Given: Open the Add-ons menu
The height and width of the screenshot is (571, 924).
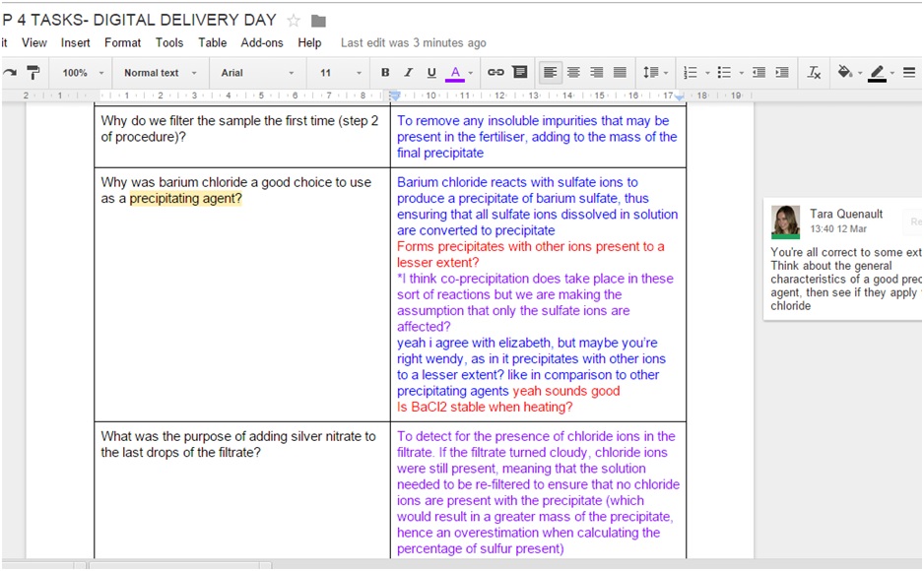Looking at the screenshot, I should pyautogui.click(x=262, y=43).
